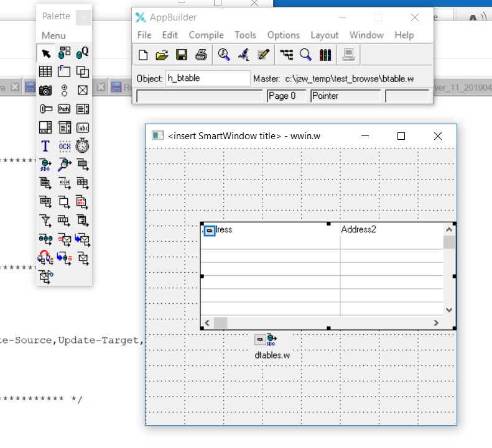
Task: Click the Page 0 status field
Action: coord(286,96)
